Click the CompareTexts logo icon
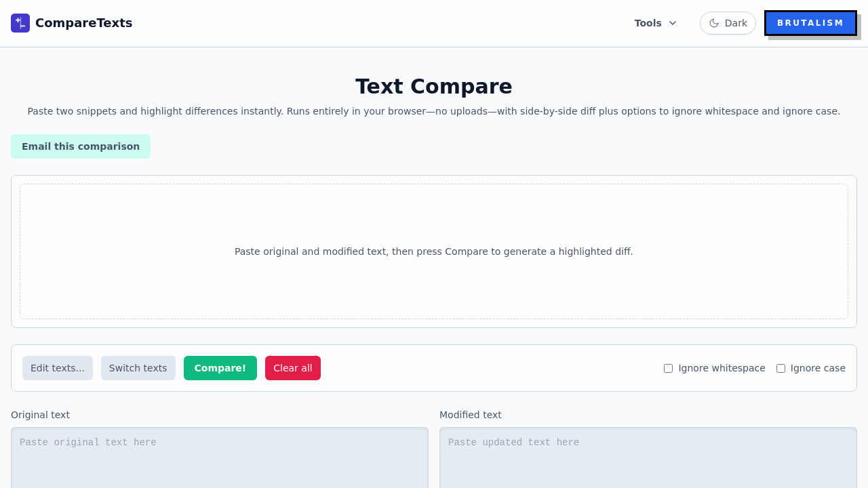This screenshot has width=868, height=488. pos(20,22)
